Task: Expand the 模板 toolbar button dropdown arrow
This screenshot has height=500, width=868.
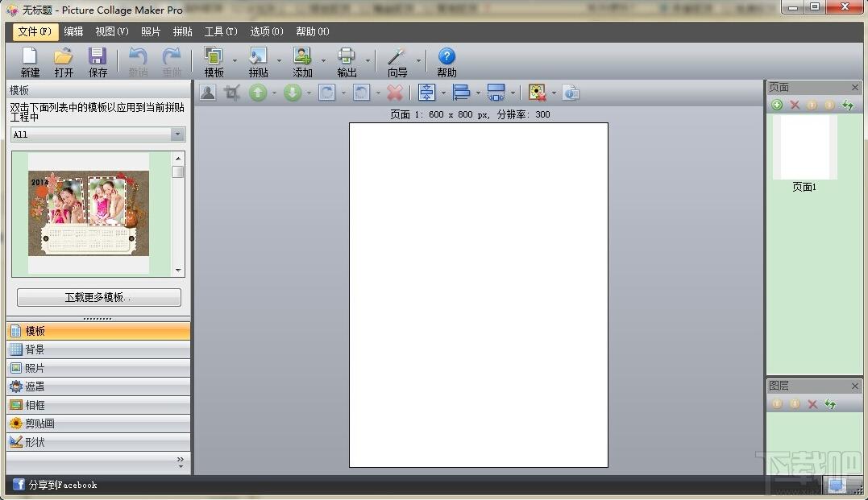Action: 235,61
